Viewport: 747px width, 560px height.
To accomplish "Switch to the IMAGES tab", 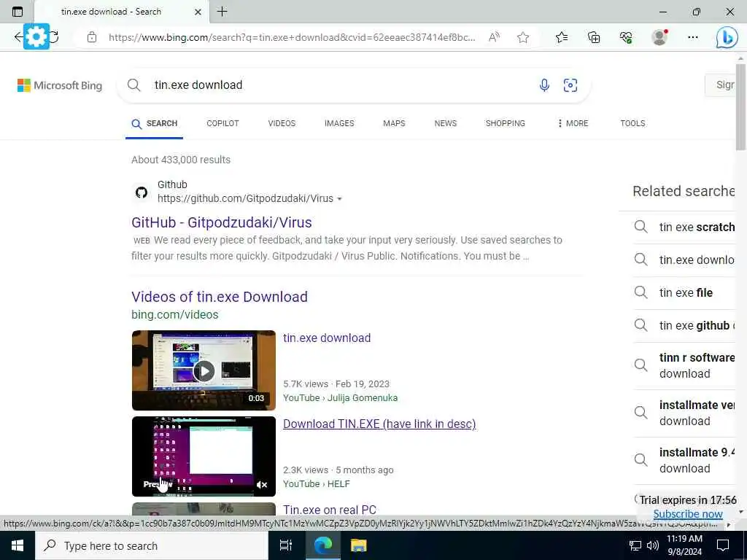I will 339,123.
